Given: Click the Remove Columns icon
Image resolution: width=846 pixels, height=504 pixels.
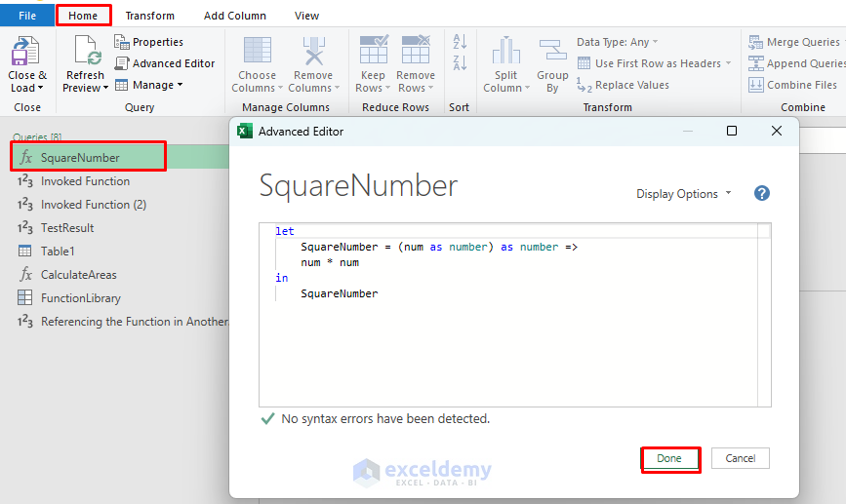Looking at the screenshot, I should click(313, 51).
